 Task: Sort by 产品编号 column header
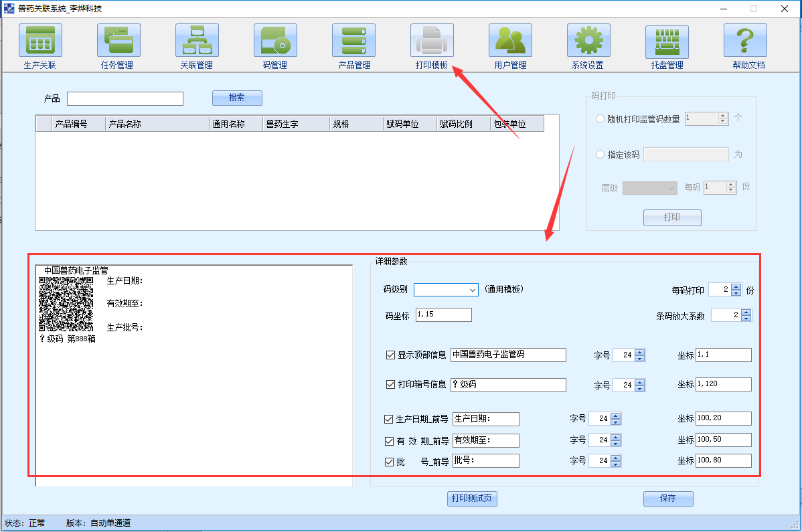(78, 124)
